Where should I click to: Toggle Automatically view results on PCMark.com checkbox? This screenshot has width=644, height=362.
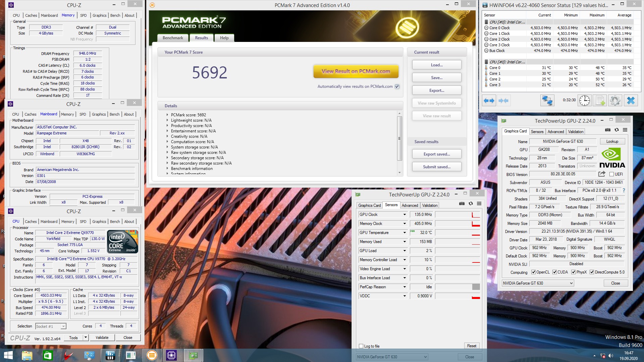(397, 86)
